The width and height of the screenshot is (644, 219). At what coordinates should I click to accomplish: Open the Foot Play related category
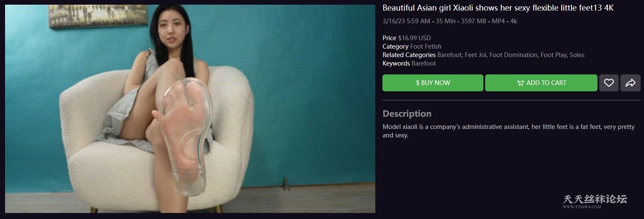coord(553,55)
